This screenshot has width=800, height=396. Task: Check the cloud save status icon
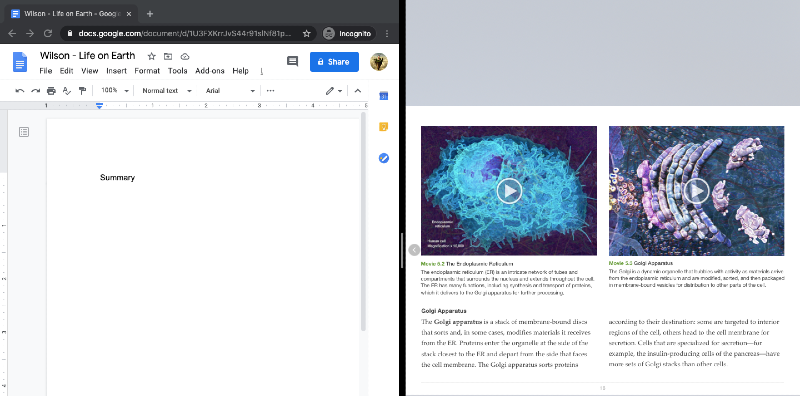point(185,56)
